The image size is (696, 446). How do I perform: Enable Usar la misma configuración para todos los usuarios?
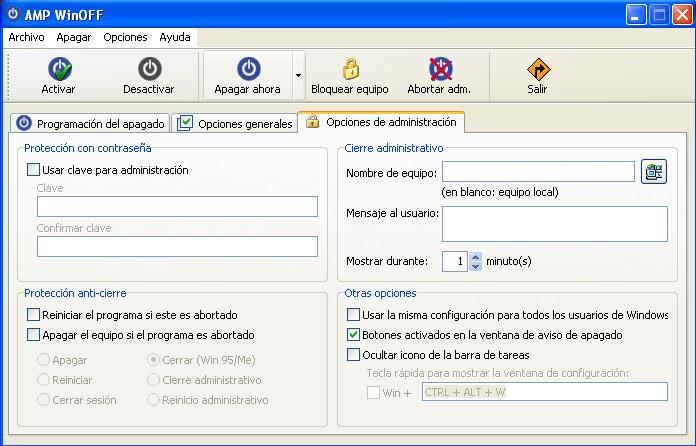coord(353,315)
